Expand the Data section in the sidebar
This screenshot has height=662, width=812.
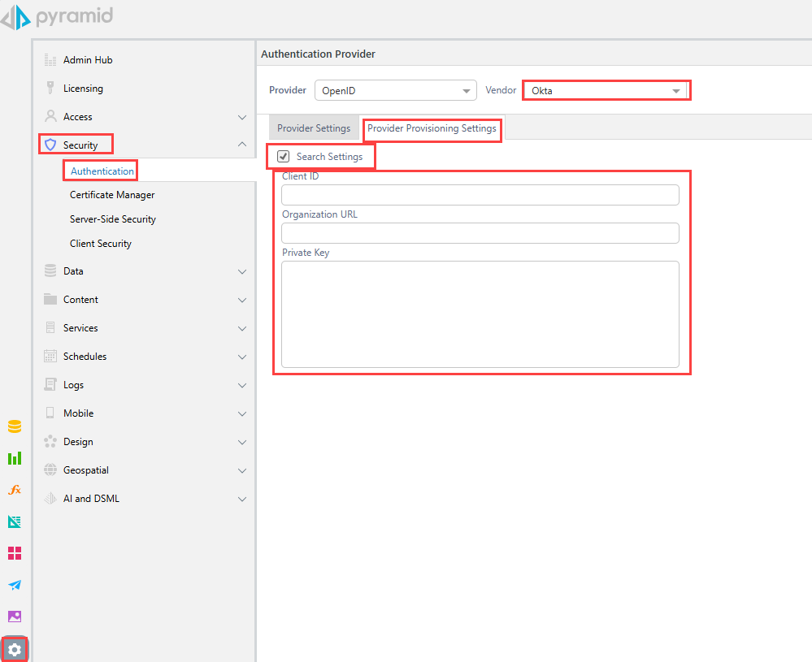pos(241,270)
